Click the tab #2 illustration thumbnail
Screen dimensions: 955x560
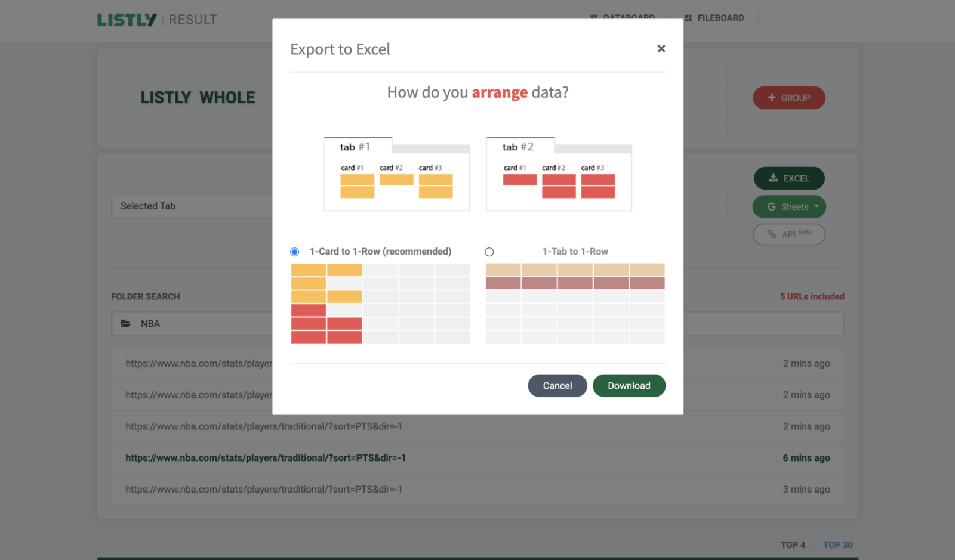click(x=559, y=174)
